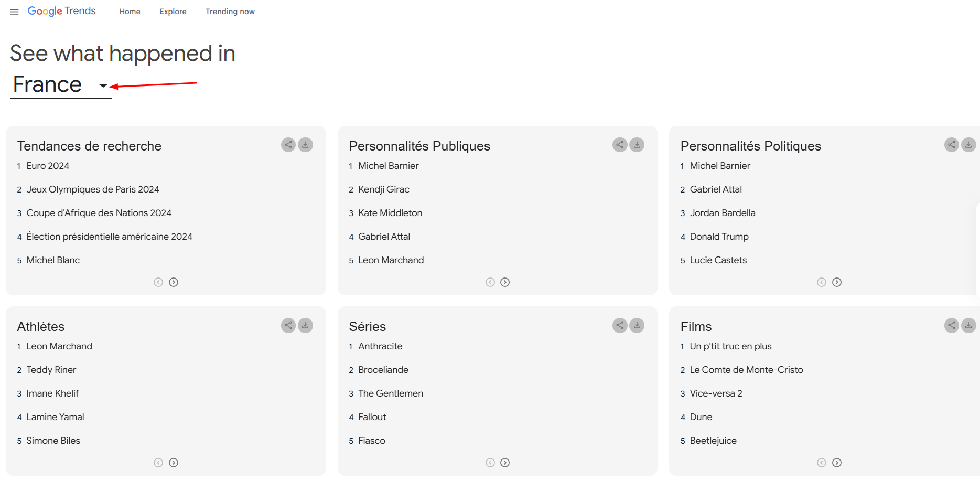Select Lucie Castets entry
The image size is (980, 481).
coord(718,260)
